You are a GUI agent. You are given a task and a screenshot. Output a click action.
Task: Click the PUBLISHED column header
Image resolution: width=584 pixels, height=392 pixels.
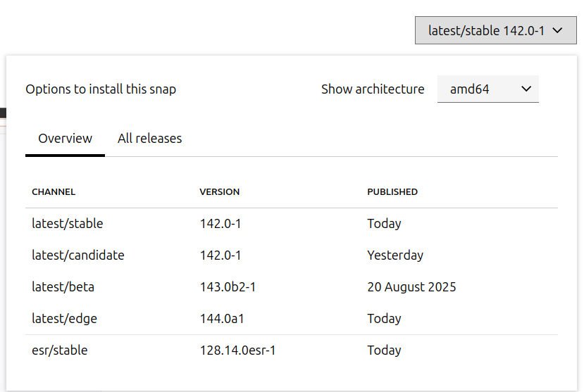tap(392, 192)
